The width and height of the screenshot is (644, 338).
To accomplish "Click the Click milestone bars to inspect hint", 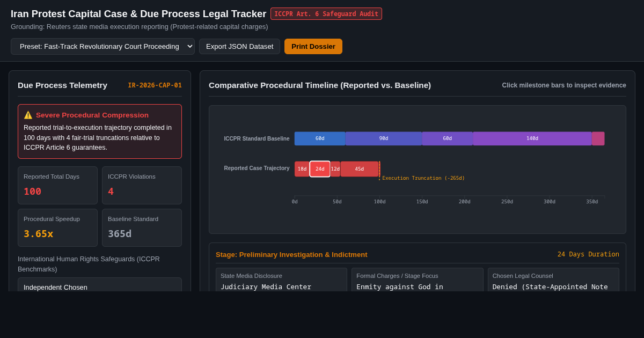I will pyautogui.click(x=564, y=85).
